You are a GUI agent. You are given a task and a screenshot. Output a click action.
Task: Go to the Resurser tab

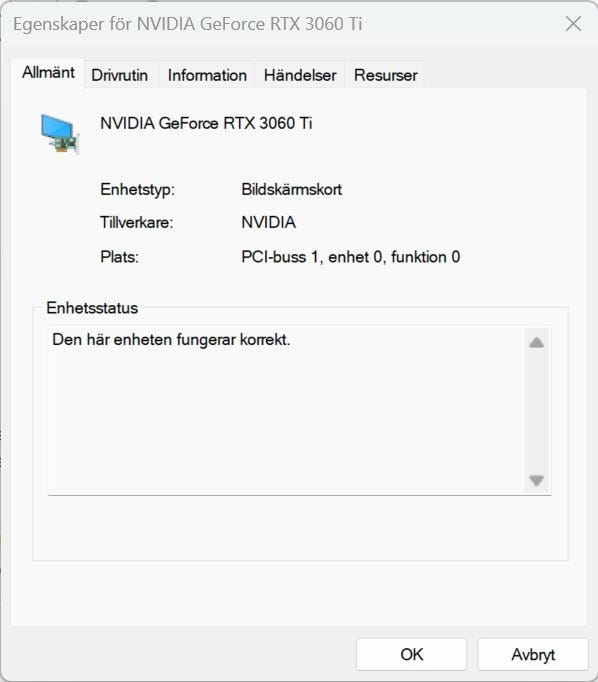pyautogui.click(x=385, y=75)
